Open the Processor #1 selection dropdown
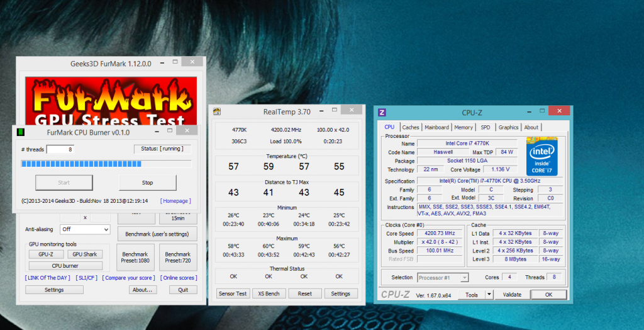The width and height of the screenshot is (644, 330). (x=443, y=278)
